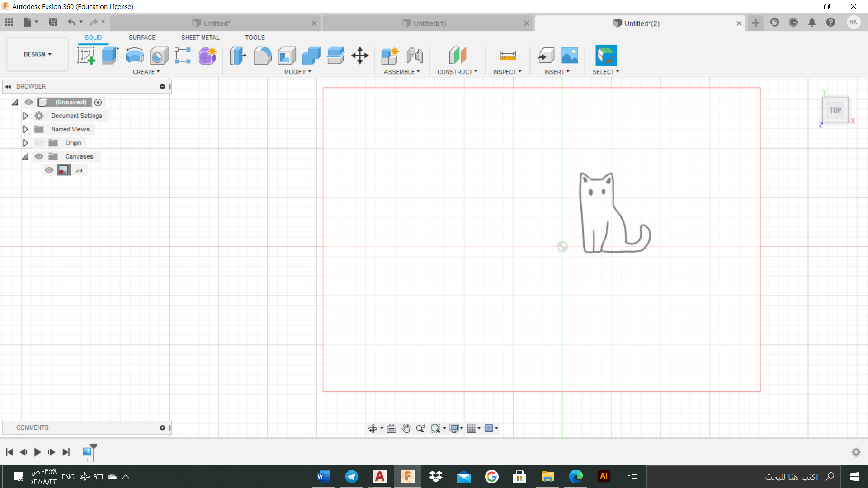Image resolution: width=868 pixels, height=488 pixels.
Task: Switch to the SURFACE tab
Action: 142,38
